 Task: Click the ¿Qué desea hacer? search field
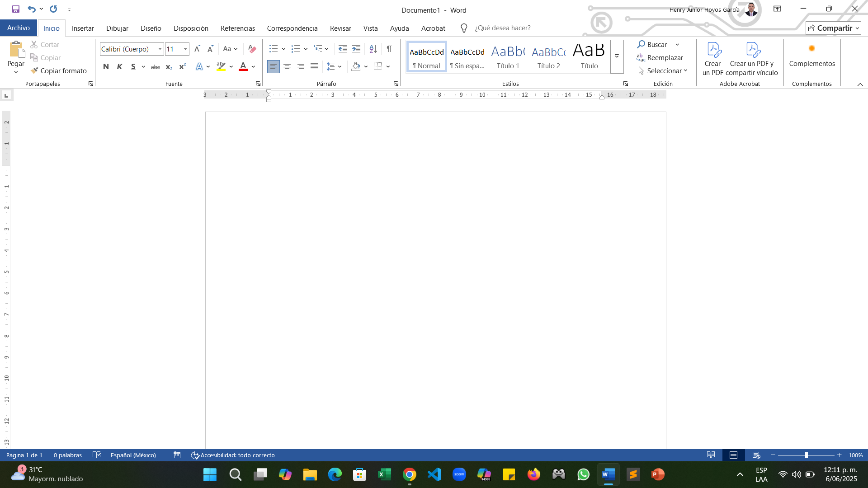(x=503, y=28)
